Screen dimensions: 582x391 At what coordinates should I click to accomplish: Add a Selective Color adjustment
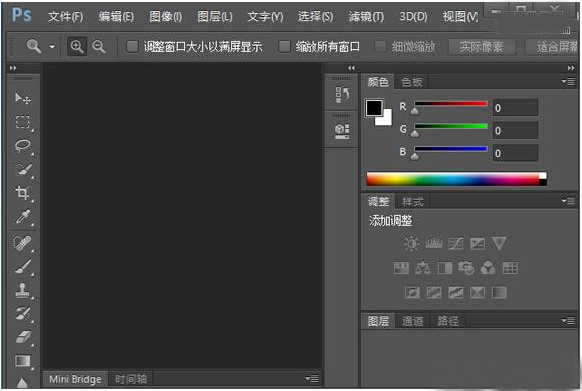tap(477, 292)
